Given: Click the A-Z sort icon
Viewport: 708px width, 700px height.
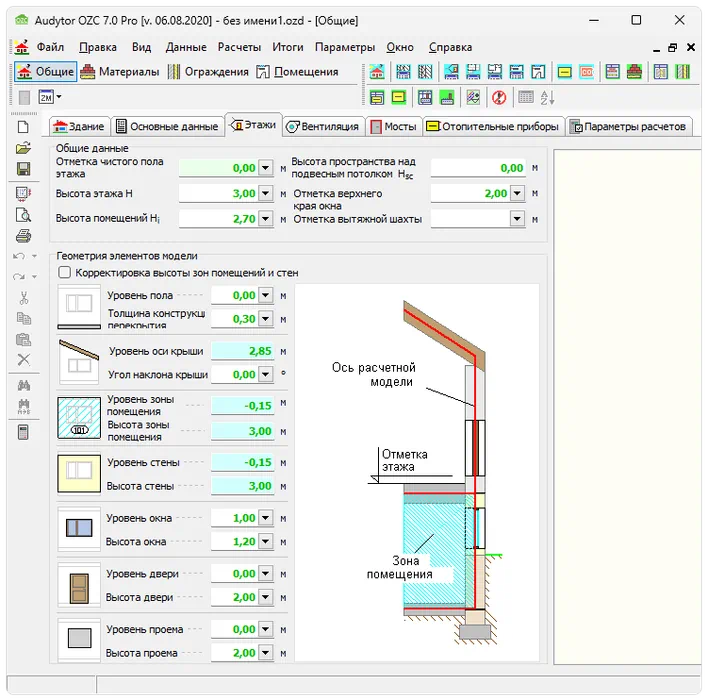Looking at the screenshot, I should click(x=547, y=97).
